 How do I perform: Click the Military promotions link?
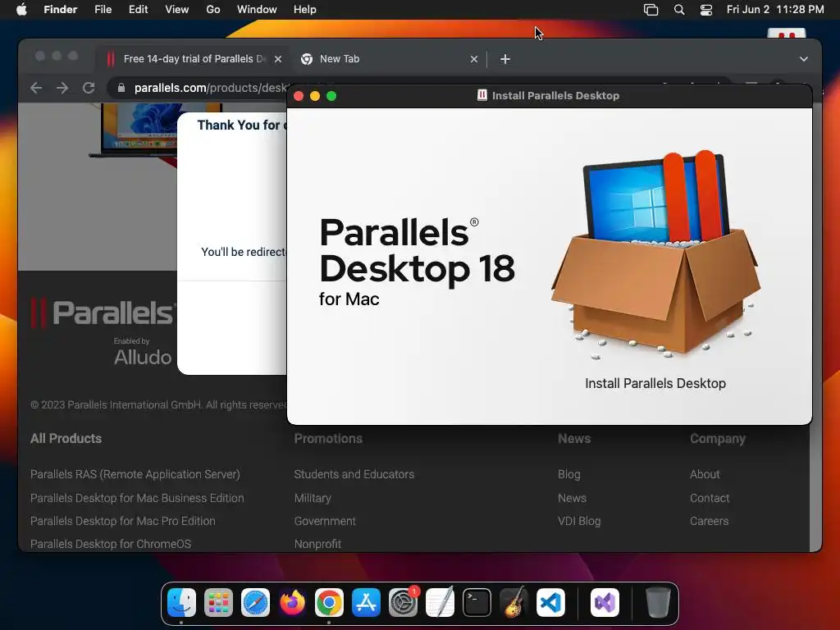pyautogui.click(x=313, y=498)
